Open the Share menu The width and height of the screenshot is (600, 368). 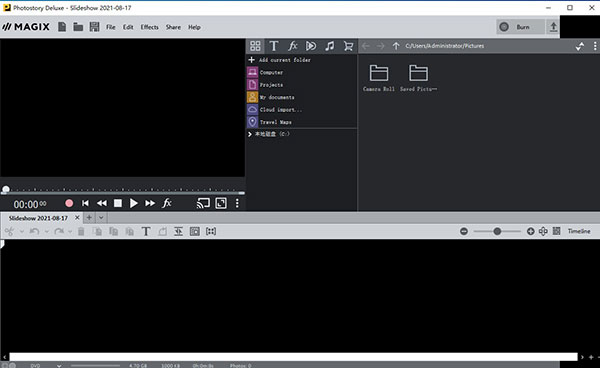pyautogui.click(x=173, y=27)
